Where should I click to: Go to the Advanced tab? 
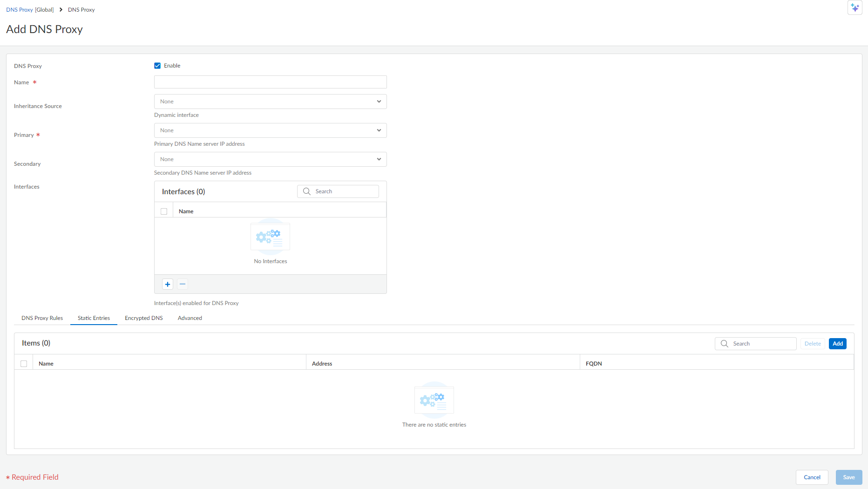[190, 318]
